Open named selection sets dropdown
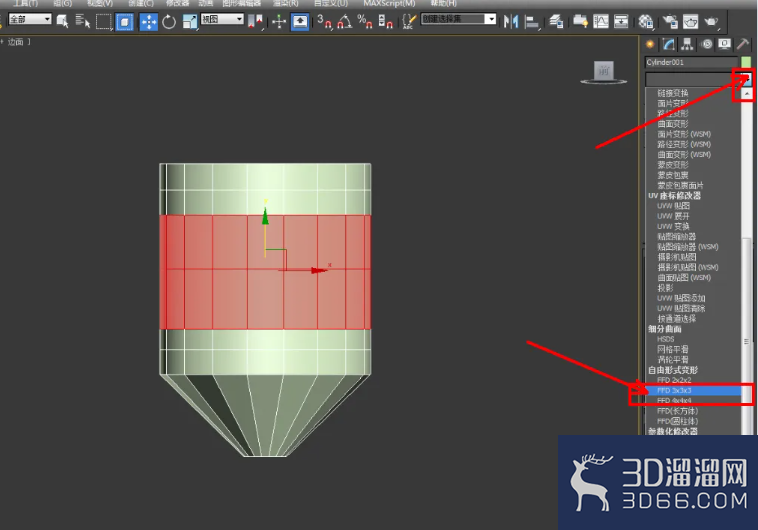The height and width of the screenshot is (530, 758). pyautogui.click(x=458, y=19)
